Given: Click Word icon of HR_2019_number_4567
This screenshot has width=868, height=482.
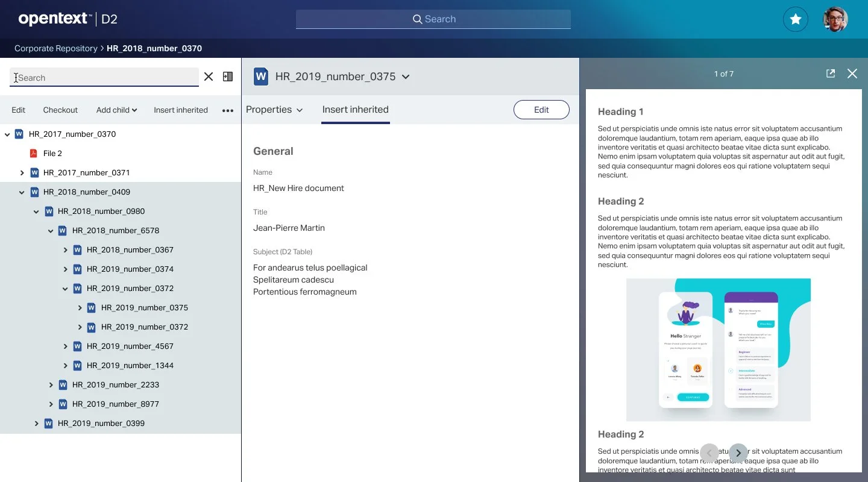Looking at the screenshot, I should pos(77,346).
